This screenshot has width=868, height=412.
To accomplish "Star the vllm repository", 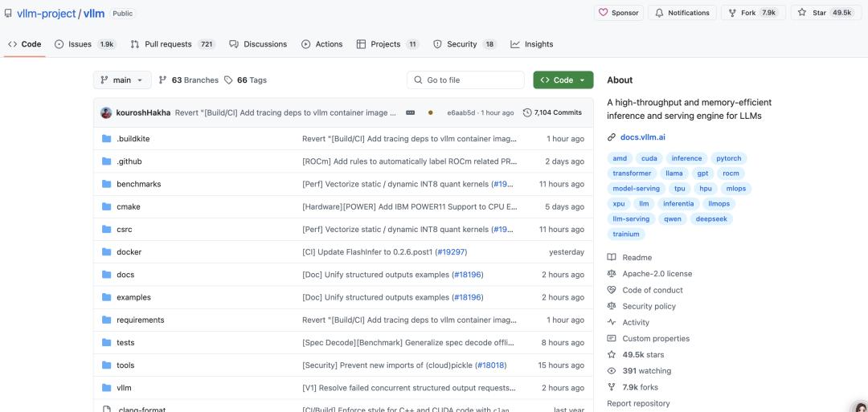I will coord(825,13).
